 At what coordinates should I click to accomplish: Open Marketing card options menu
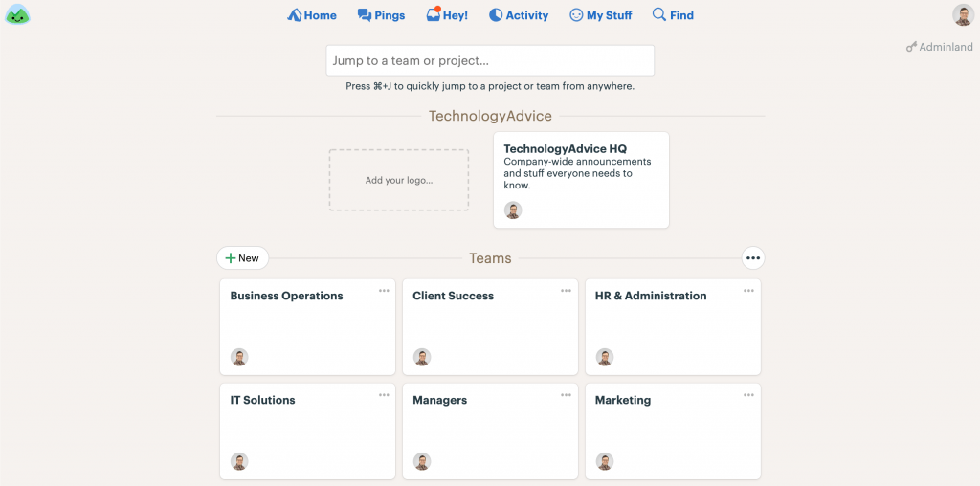pos(748,395)
